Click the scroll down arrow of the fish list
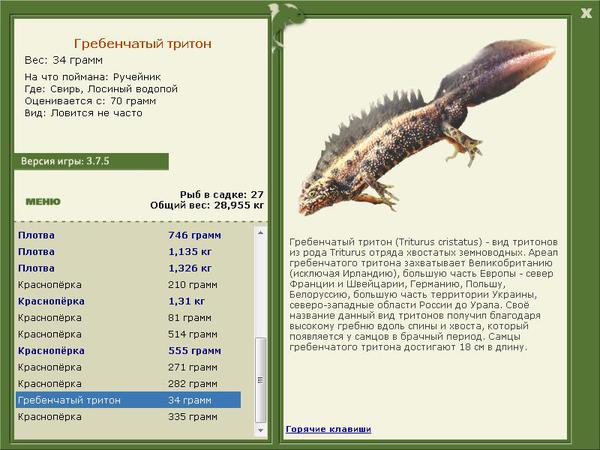The image size is (600, 450). click(261, 430)
